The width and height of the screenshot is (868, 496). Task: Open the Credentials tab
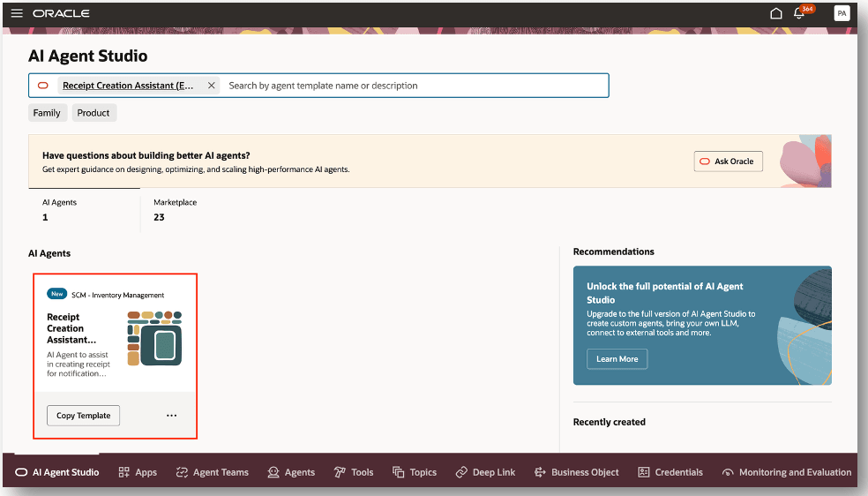[x=670, y=472]
